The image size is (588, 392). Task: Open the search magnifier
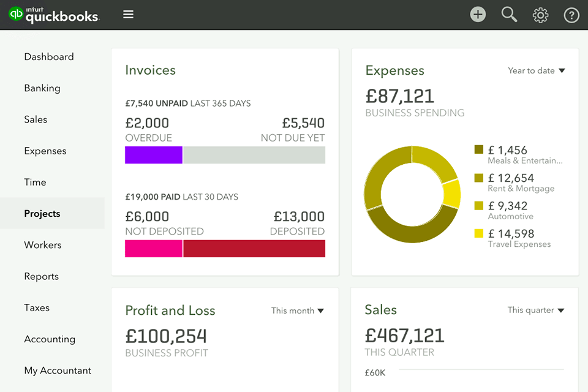[x=509, y=14]
